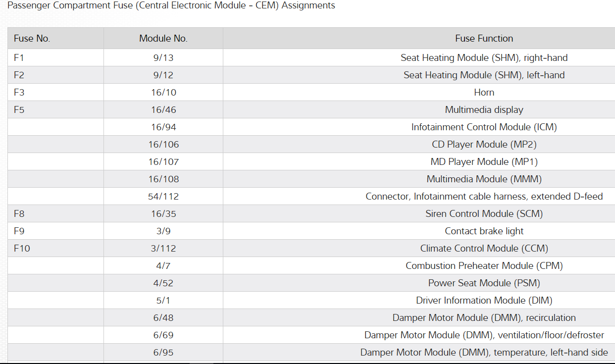Select the F5 fuse number cell
This screenshot has height=364, width=615.
19,110
